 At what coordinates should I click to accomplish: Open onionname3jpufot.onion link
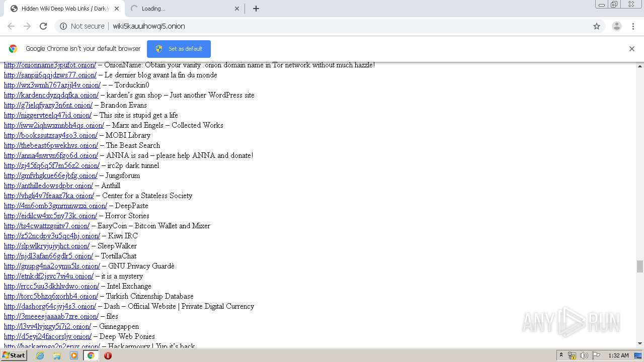pos(50,65)
